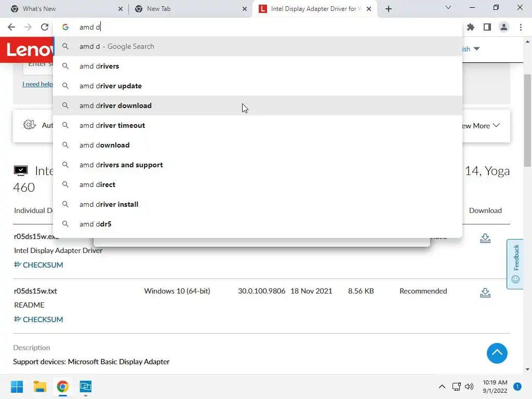Click the 'Recommended' severity cell
This screenshot has height=399, width=532.
pos(423,291)
